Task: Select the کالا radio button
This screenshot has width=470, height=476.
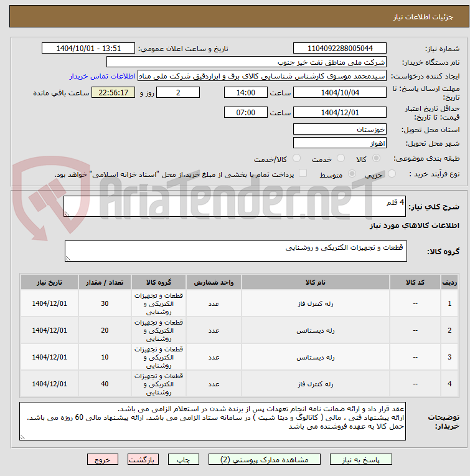Action: pyautogui.click(x=376, y=158)
